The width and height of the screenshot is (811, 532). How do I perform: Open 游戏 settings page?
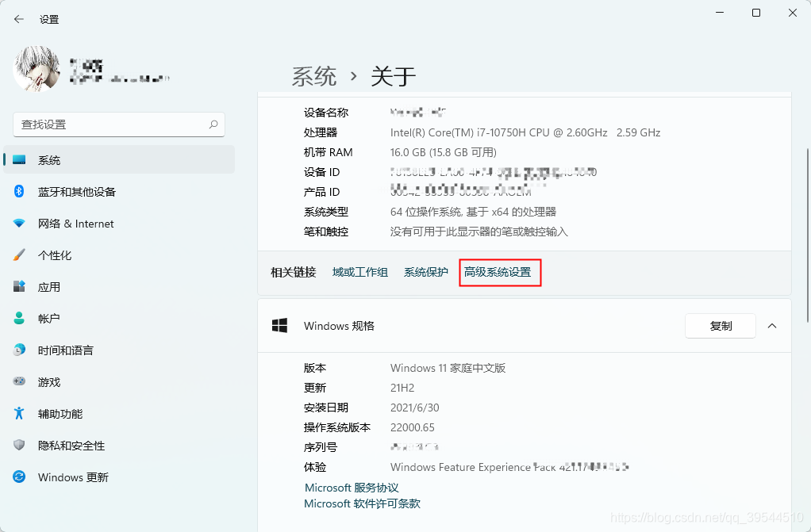[119, 382]
